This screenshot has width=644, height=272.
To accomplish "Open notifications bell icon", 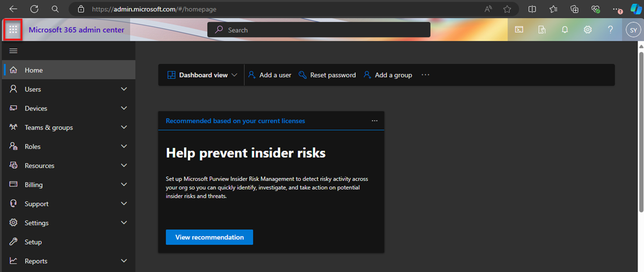I will [x=565, y=30].
